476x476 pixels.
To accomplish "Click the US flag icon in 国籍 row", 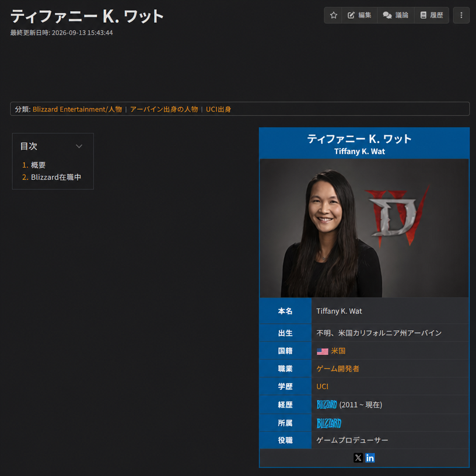I will click(x=323, y=351).
